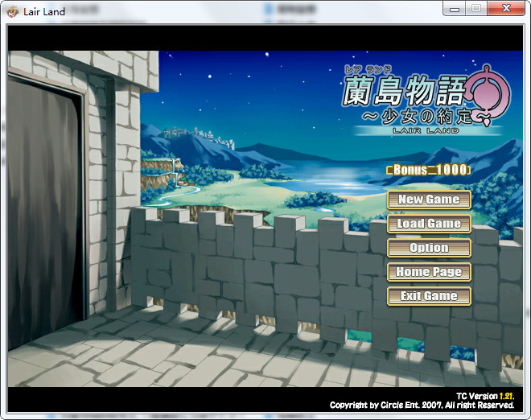Click the Lair Land app icon in title bar

click(13, 11)
